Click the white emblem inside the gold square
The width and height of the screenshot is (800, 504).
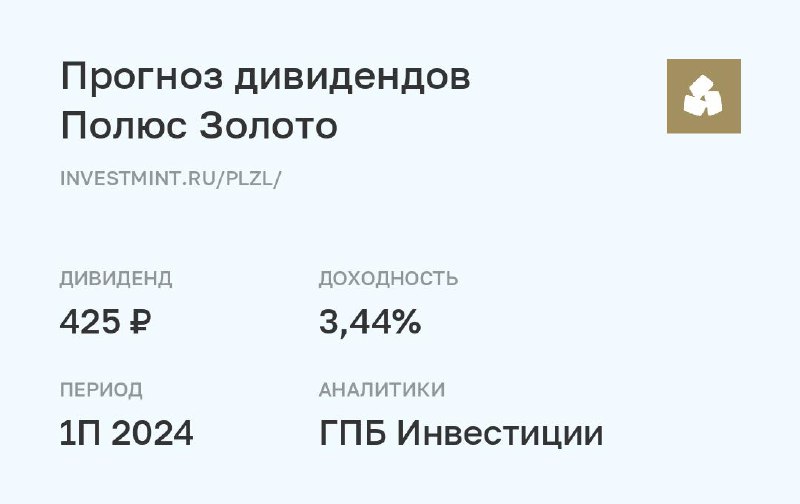tap(704, 97)
